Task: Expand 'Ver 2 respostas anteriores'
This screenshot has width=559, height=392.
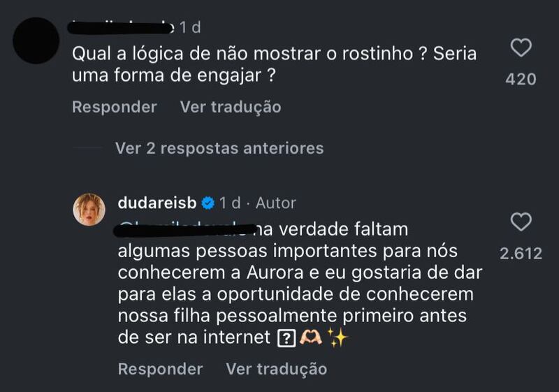Action: click(x=219, y=148)
